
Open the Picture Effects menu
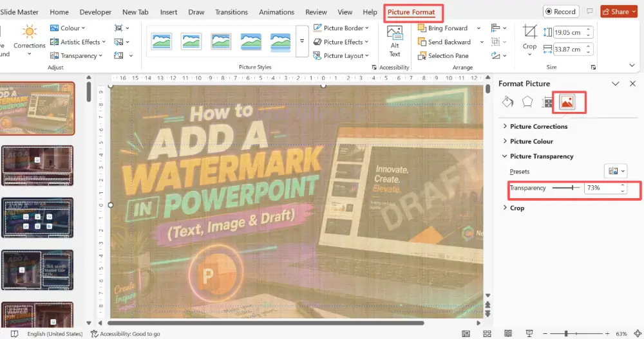click(341, 42)
